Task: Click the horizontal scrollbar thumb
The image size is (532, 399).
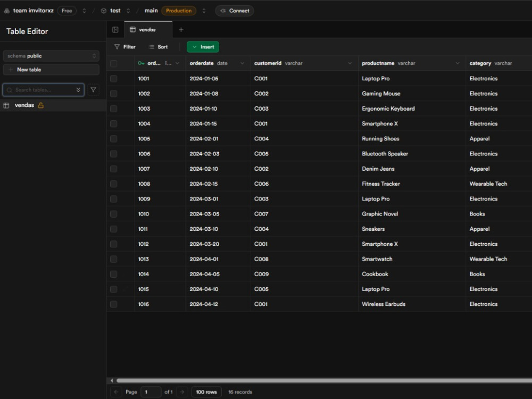Action: tap(324, 381)
